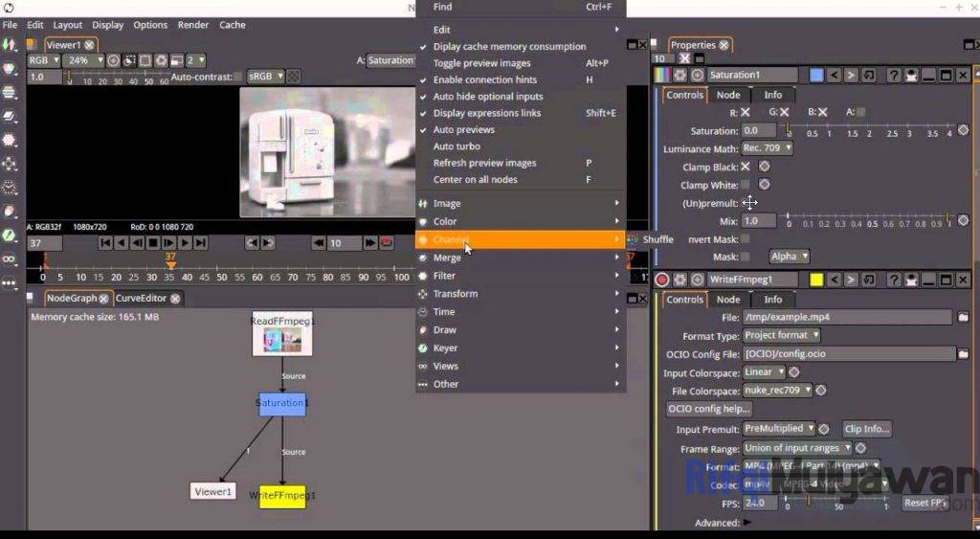Uncheck the Clamp Black checkbox

pyautogui.click(x=745, y=167)
